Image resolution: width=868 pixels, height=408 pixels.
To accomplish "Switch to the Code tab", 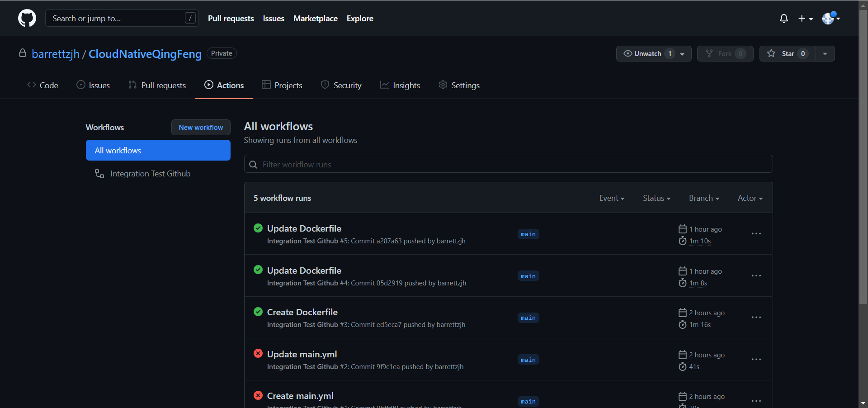I will point(43,85).
